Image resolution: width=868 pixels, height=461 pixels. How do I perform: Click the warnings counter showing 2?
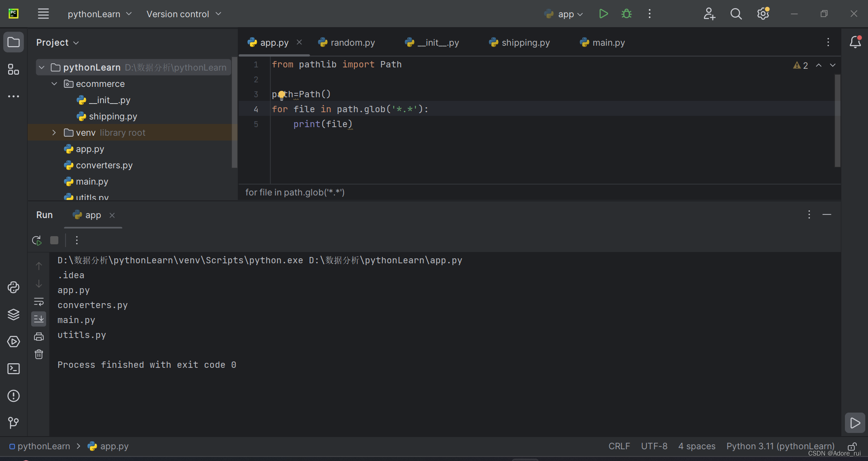(800, 65)
